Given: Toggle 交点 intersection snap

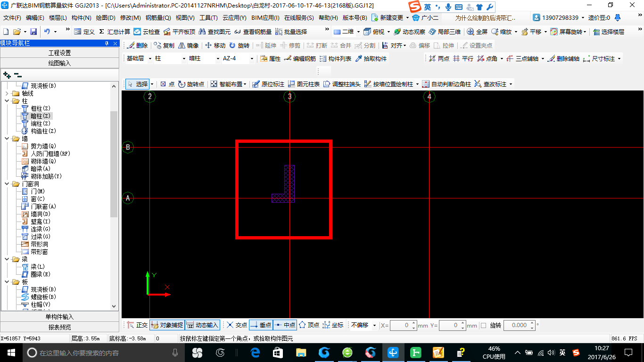Looking at the screenshot, I should click(237, 325).
